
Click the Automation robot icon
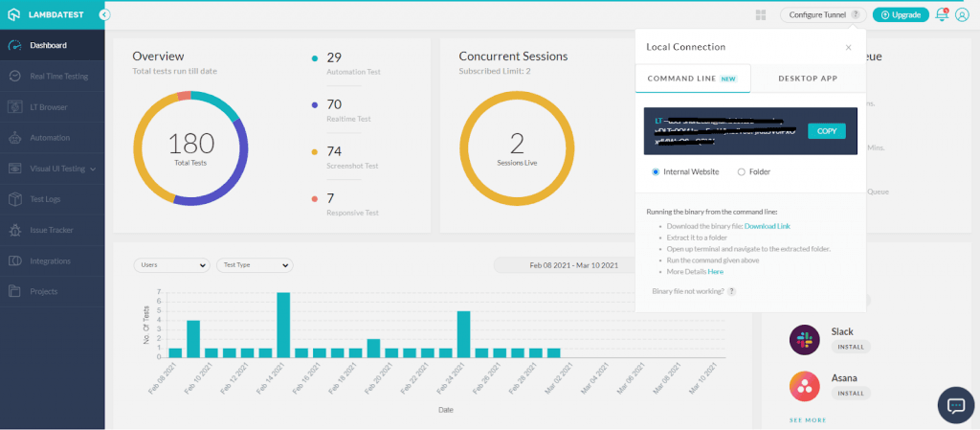coord(15,138)
